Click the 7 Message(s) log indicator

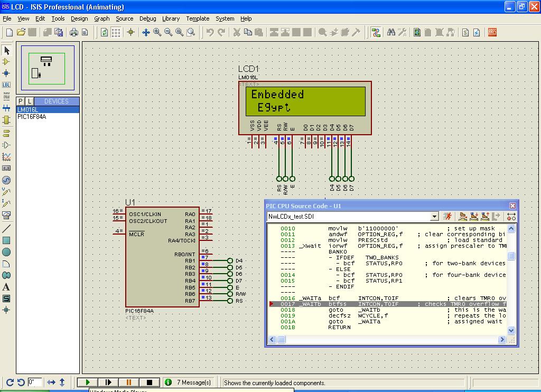[189, 382]
